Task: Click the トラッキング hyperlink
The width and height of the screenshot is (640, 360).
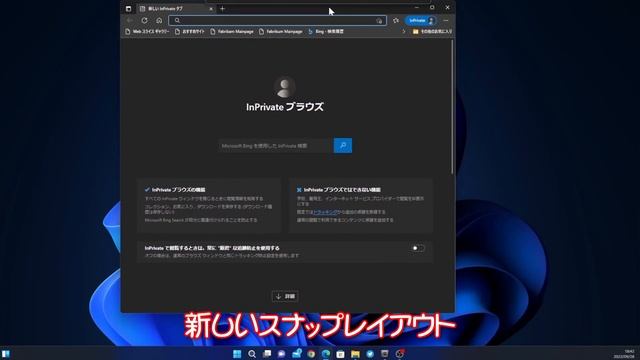Action: coord(325,212)
